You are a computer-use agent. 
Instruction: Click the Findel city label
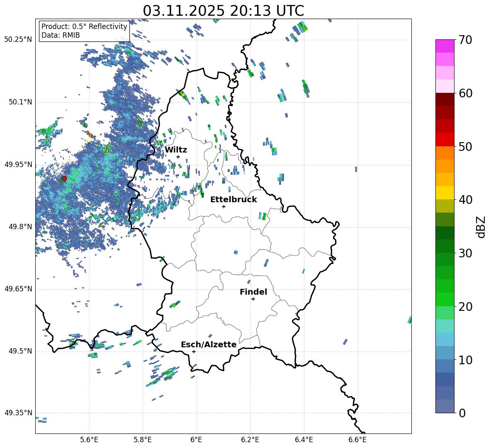[x=253, y=292]
